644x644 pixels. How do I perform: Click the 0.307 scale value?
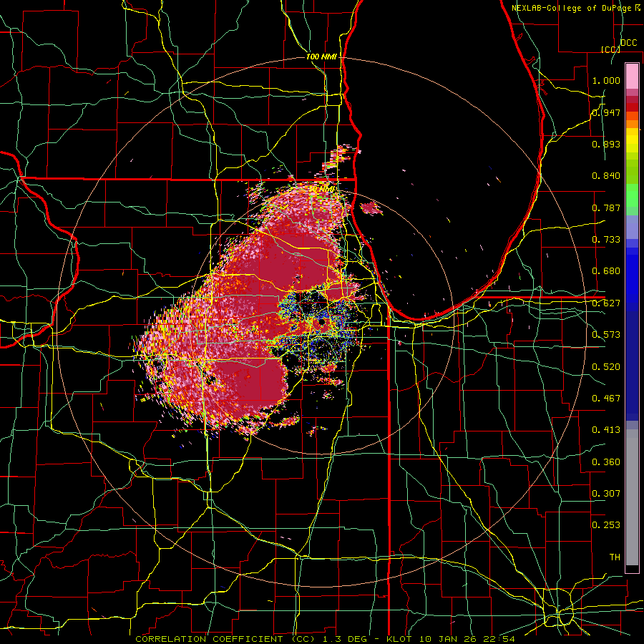click(x=606, y=494)
